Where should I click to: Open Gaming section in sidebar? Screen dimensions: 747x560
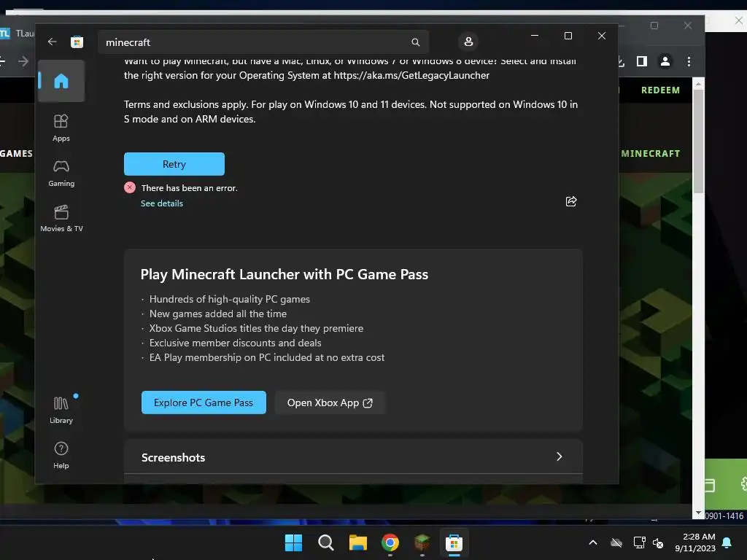[61, 174]
